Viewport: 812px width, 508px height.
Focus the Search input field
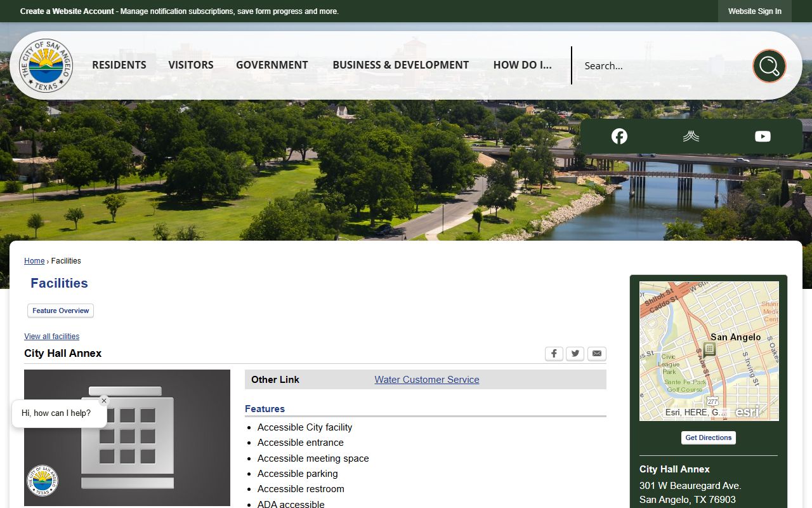pyautogui.click(x=663, y=65)
